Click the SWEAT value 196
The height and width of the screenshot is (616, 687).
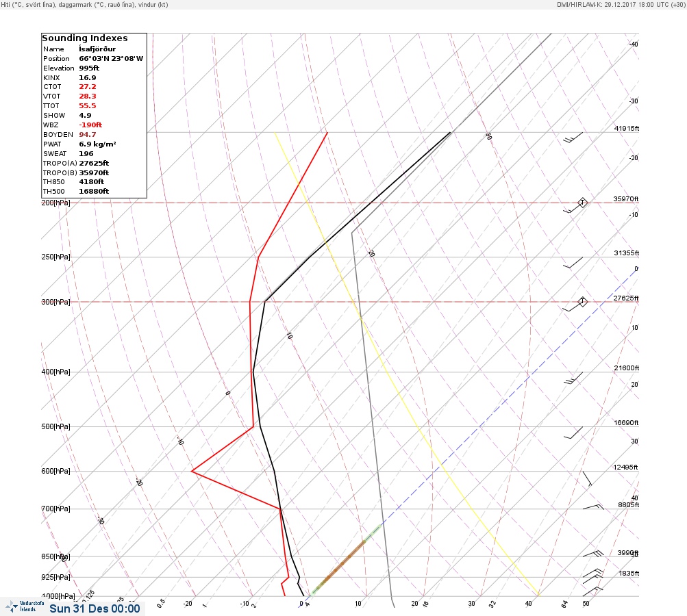pos(86,154)
